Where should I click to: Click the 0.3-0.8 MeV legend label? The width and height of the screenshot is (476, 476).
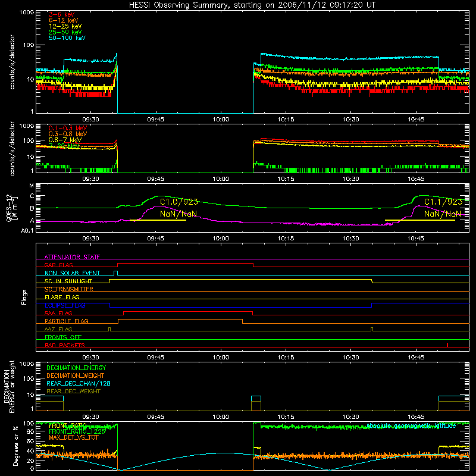(68, 134)
